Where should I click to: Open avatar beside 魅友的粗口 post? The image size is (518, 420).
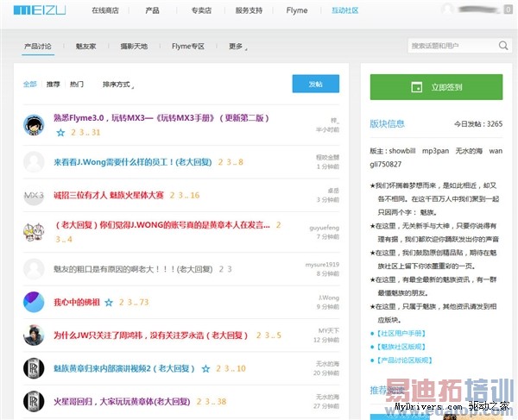(x=34, y=269)
